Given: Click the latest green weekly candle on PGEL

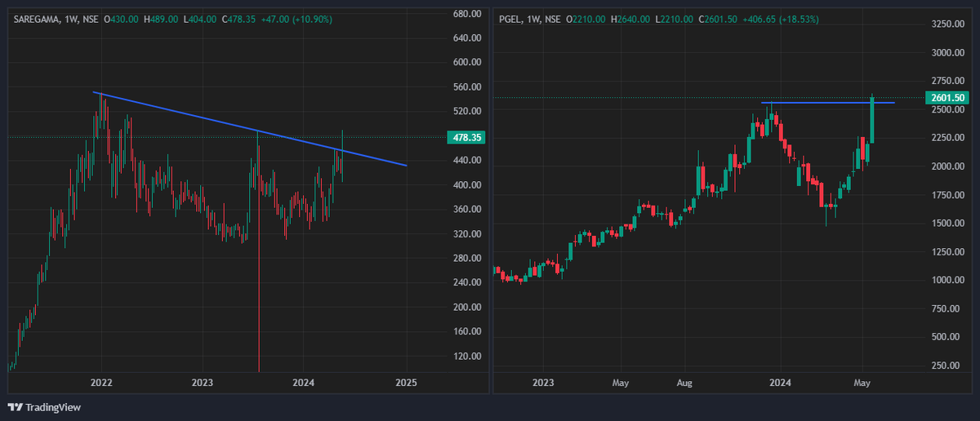Looking at the screenshot, I should point(872,120).
